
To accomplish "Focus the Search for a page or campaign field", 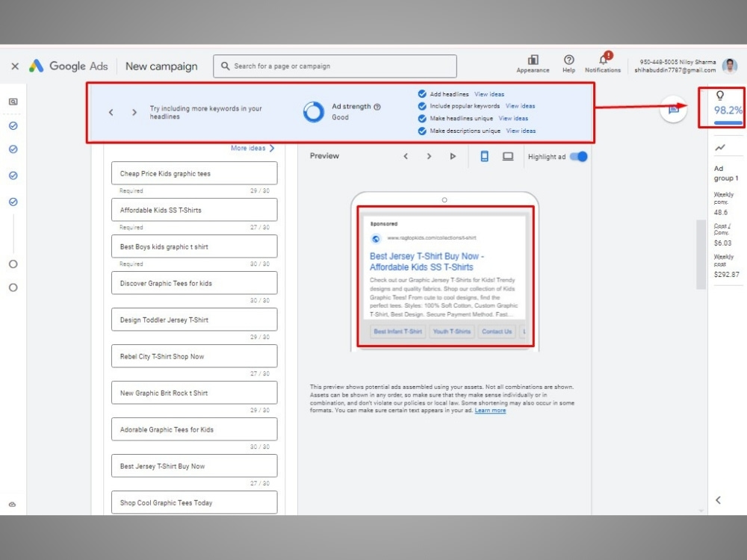I will [x=335, y=66].
